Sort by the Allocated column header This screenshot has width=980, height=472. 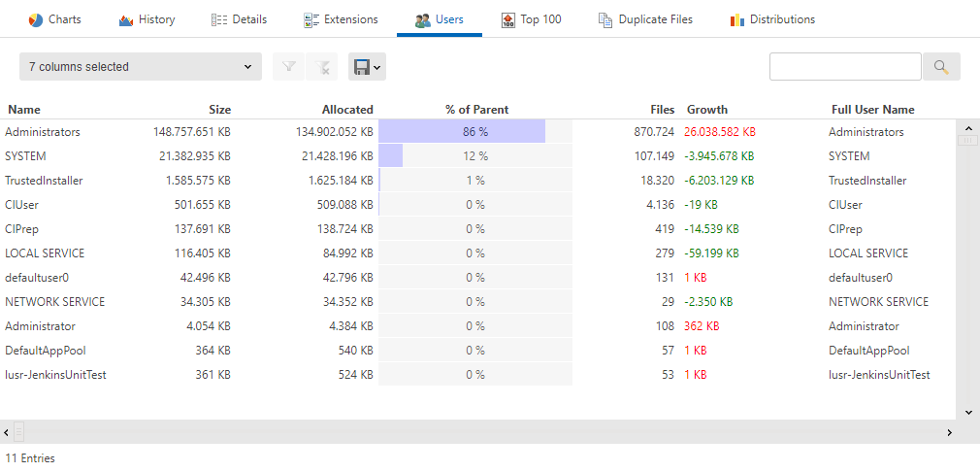pyautogui.click(x=347, y=110)
